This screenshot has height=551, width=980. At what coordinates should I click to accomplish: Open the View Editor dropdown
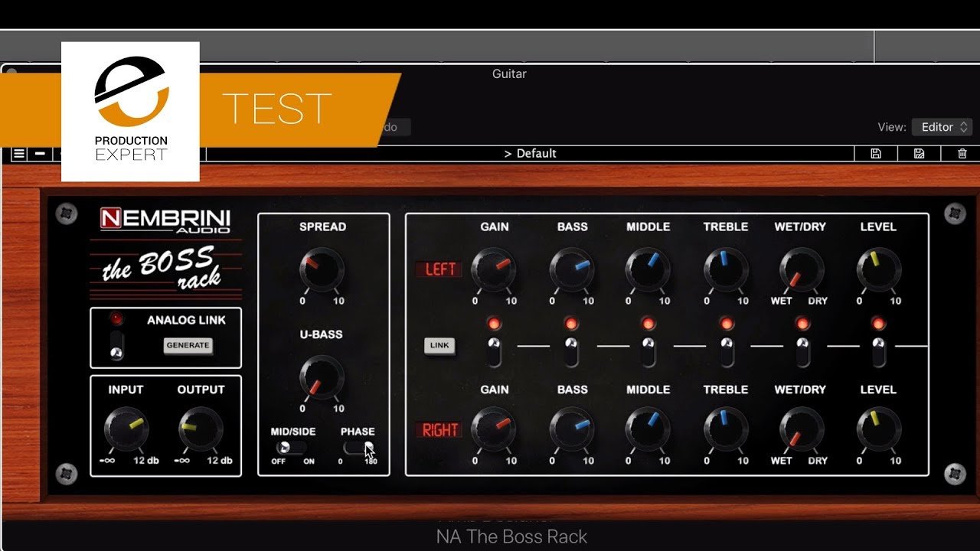pos(942,127)
